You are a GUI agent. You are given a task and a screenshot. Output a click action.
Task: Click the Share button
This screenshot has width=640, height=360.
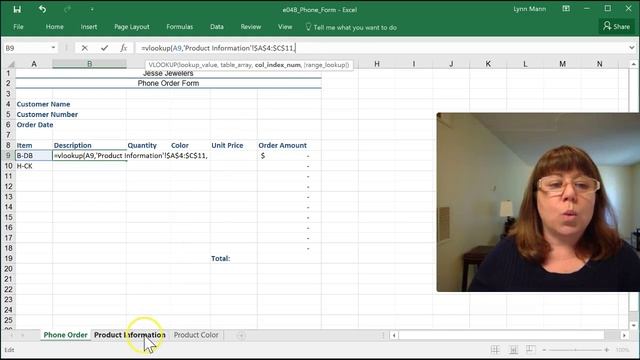[x=616, y=27]
